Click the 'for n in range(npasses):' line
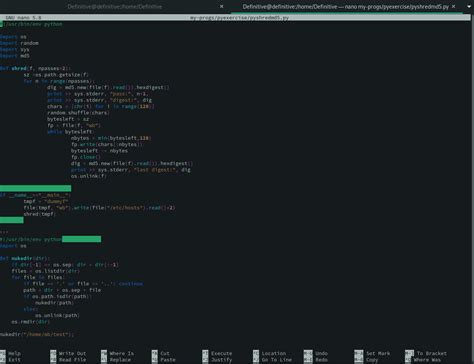This screenshot has width=474, height=364. (x=59, y=81)
